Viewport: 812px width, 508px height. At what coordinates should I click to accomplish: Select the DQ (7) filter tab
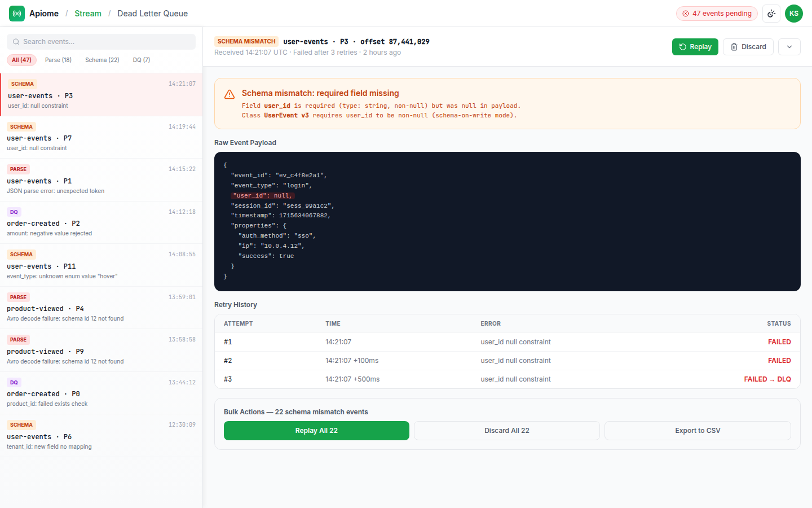142,60
